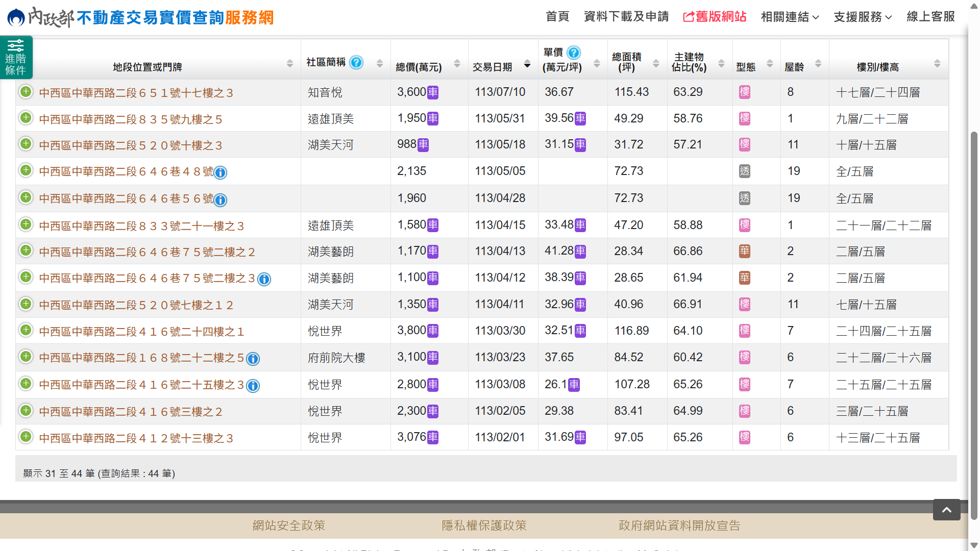The image size is (980, 551).
Task: Expand row details for 412號十三樓之3
Action: (26, 437)
